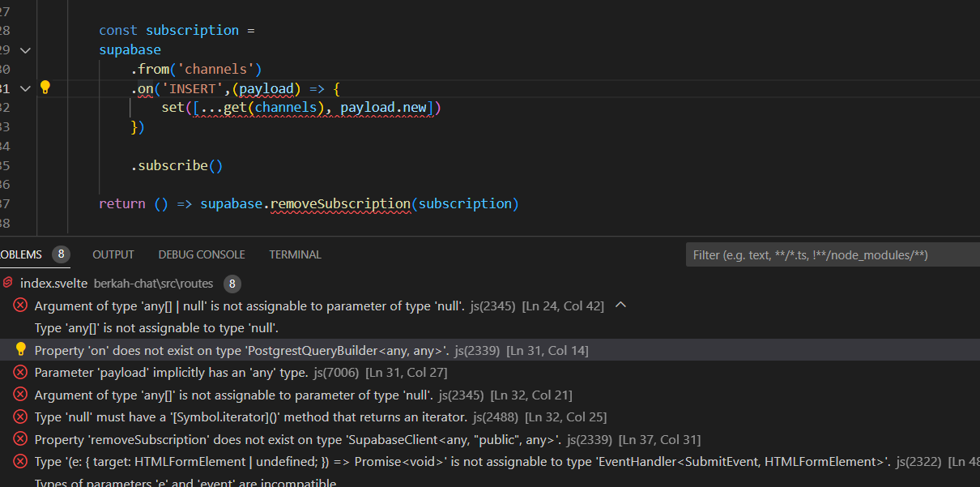980x487 pixels.
Task: Click the problem count badge beside index.svelte
Action: [x=232, y=284]
